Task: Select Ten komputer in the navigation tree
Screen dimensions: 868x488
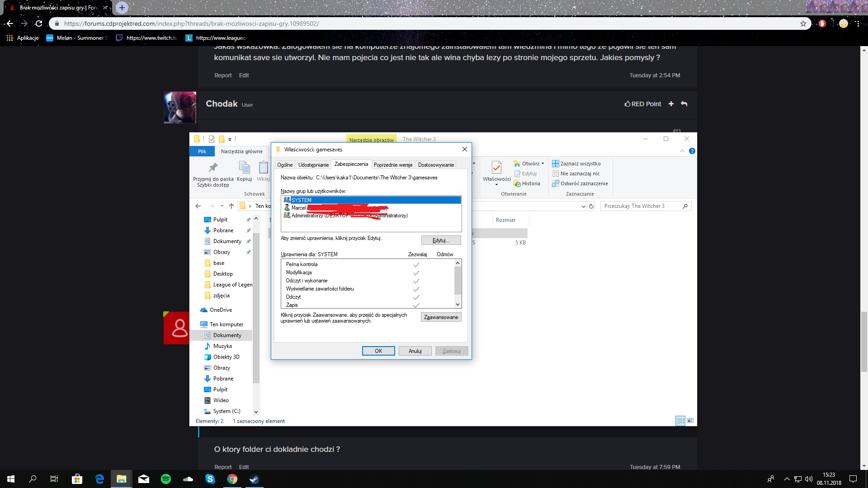Action: point(222,324)
